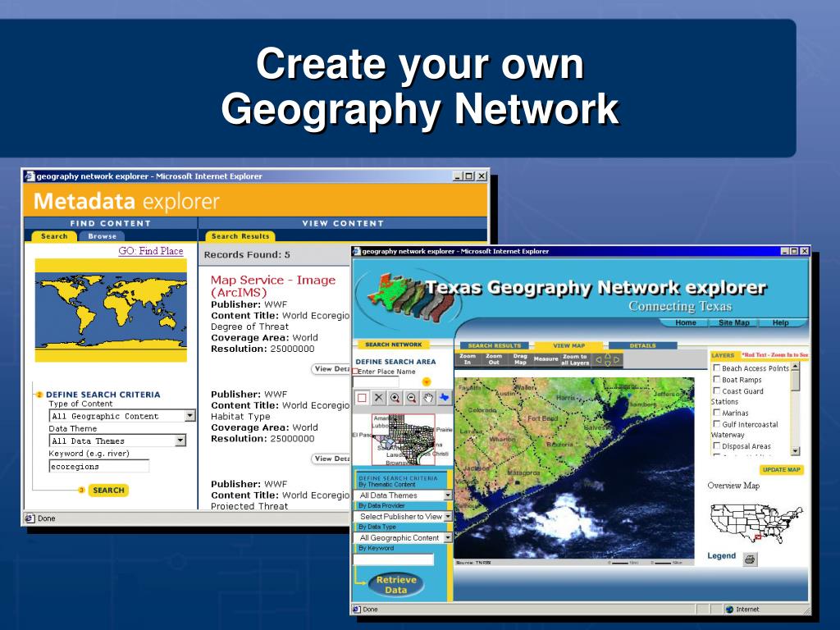
Task: Click the orange round arrow beside place name field
Action: pyautogui.click(x=427, y=382)
